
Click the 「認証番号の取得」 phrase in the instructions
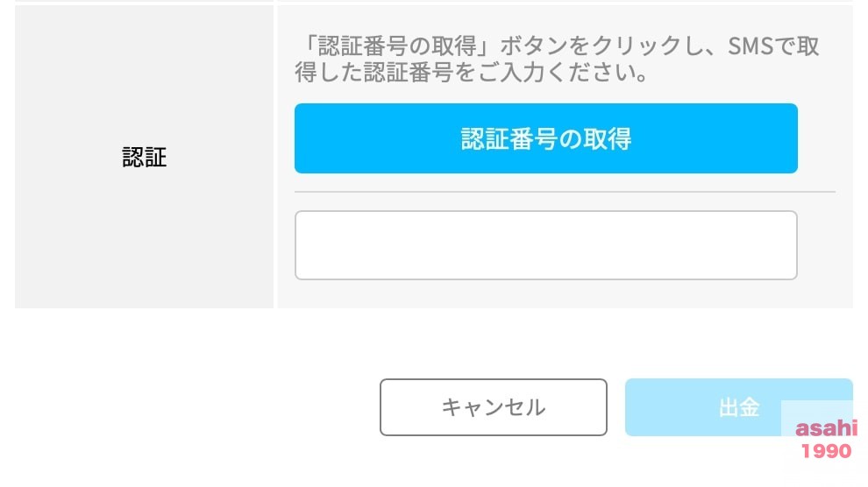click(x=397, y=46)
